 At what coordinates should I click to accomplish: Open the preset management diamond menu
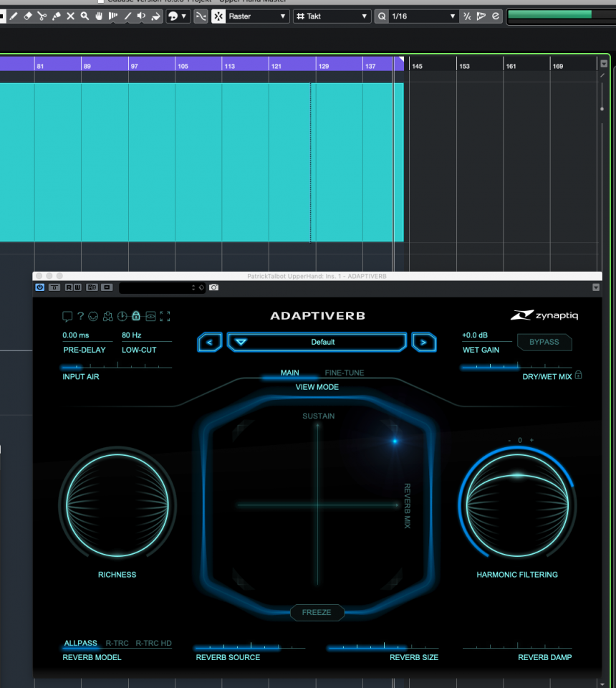201,288
